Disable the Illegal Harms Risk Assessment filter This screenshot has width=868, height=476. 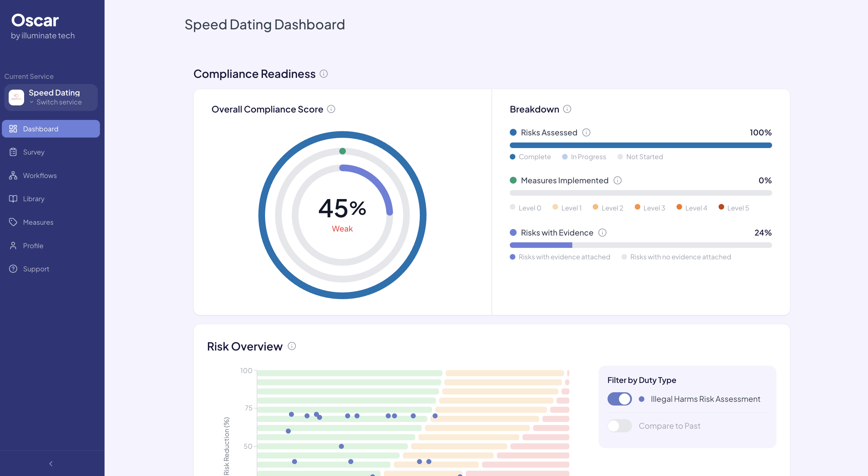click(619, 399)
